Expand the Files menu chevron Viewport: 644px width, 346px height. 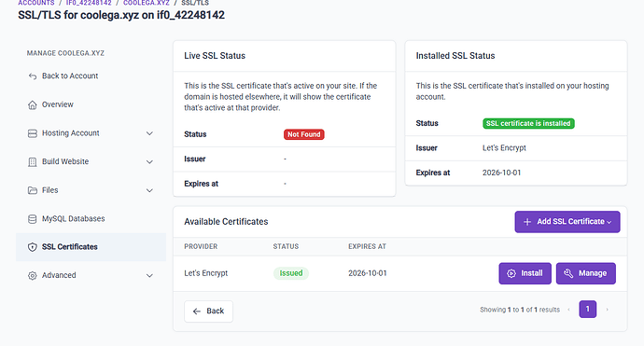point(149,190)
